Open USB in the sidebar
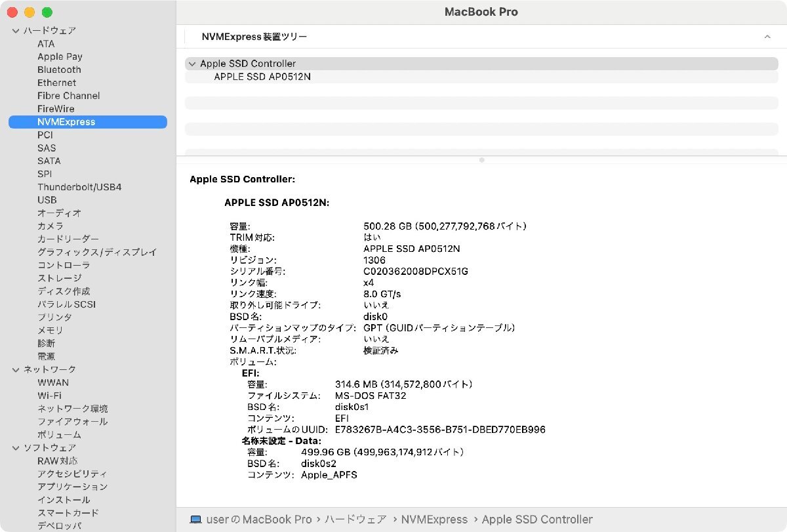 click(x=47, y=200)
